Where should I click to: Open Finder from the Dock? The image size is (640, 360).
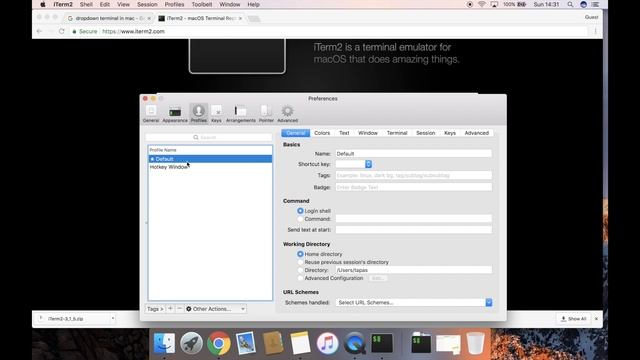[x=164, y=343]
